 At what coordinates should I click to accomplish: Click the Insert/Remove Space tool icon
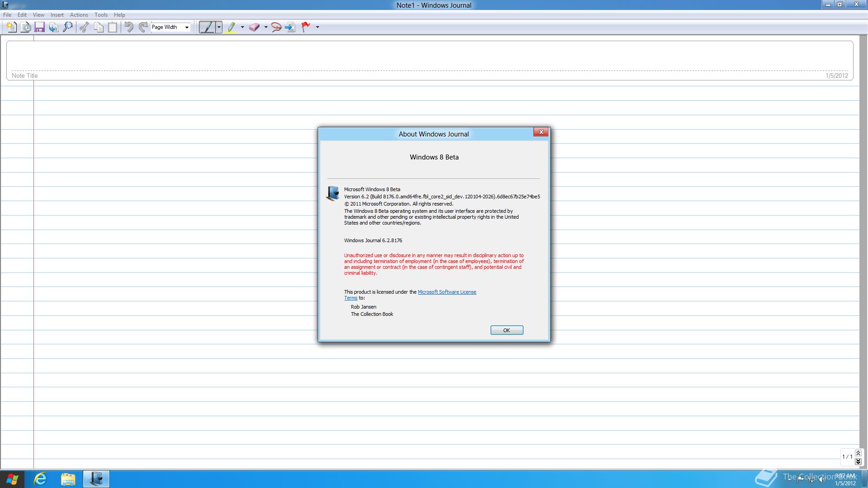[x=290, y=27]
